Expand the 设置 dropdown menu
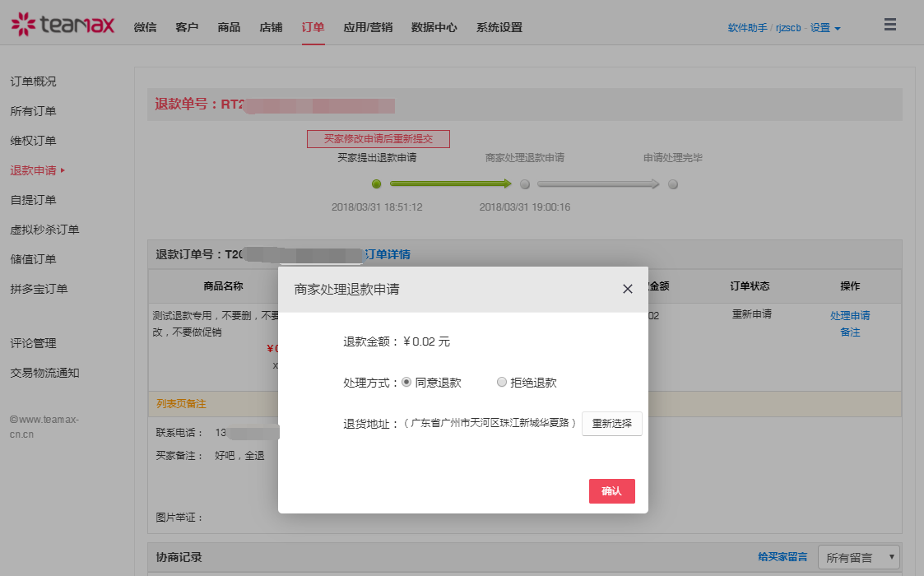The width and height of the screenshot is (924, 576). tap(825, 28)
